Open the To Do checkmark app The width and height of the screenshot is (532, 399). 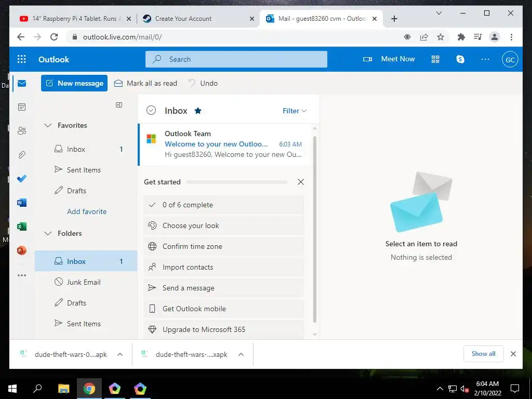pyautogui.click(x=22, y=179)
